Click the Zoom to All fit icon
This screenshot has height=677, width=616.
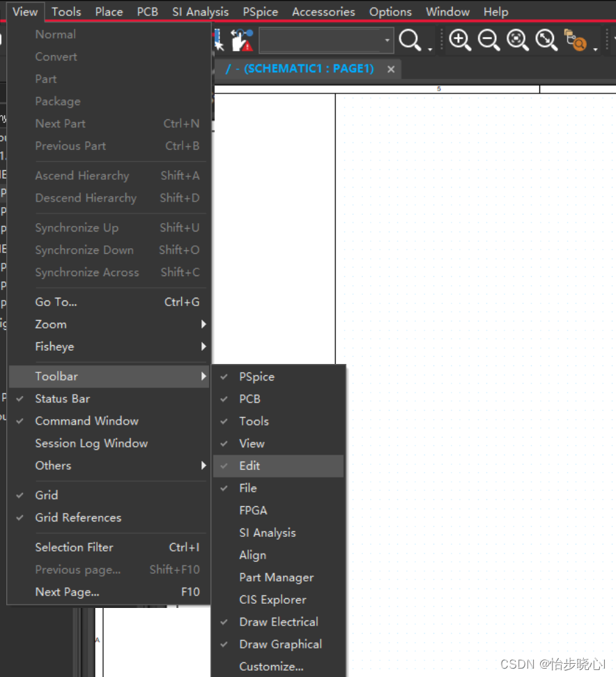pos(546,40)
